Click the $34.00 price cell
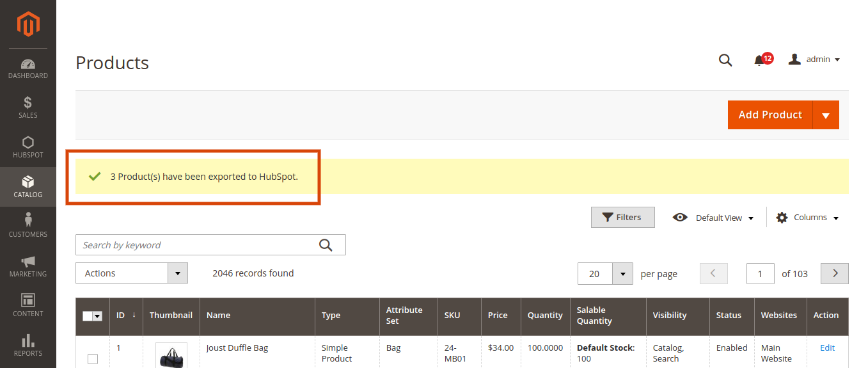The image size is (868, 368). click(x=500, y=348)
